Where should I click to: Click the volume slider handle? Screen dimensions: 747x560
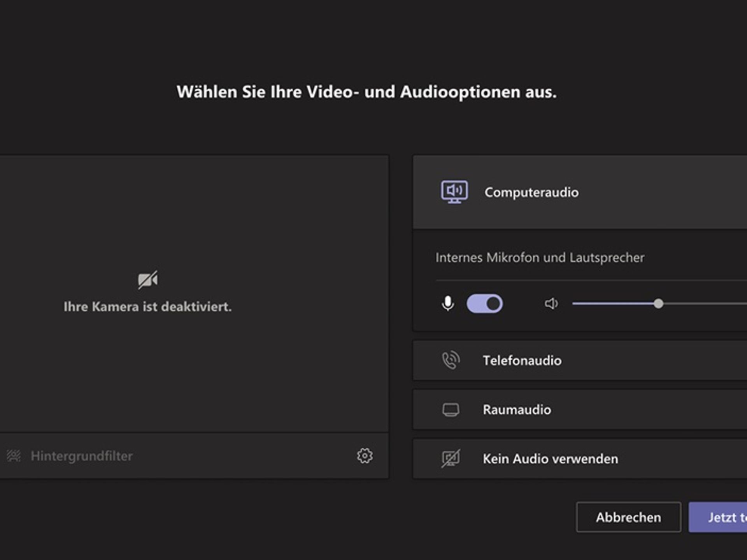tap(658, 304)
